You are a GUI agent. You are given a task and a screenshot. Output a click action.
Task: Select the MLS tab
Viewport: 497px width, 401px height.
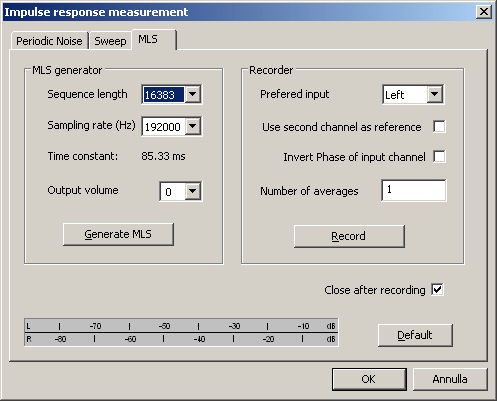click(154, 39)
